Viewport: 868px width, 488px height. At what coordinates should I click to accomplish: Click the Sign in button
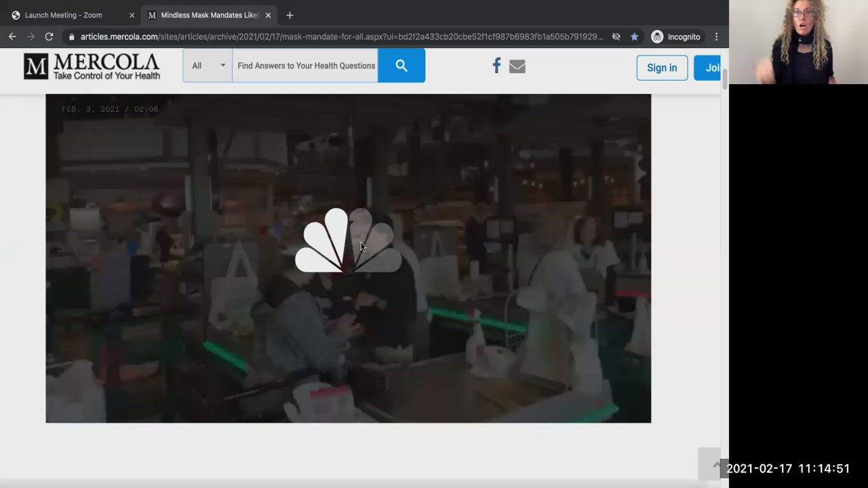coord(661,68)
